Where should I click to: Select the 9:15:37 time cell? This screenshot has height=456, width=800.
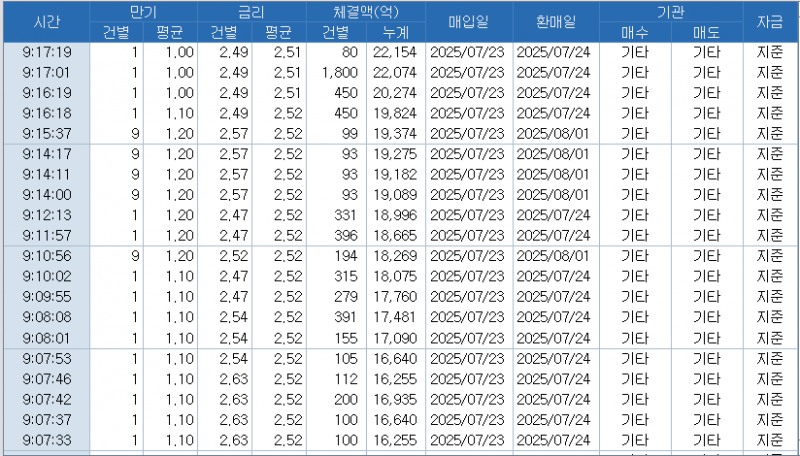point(46,133)
